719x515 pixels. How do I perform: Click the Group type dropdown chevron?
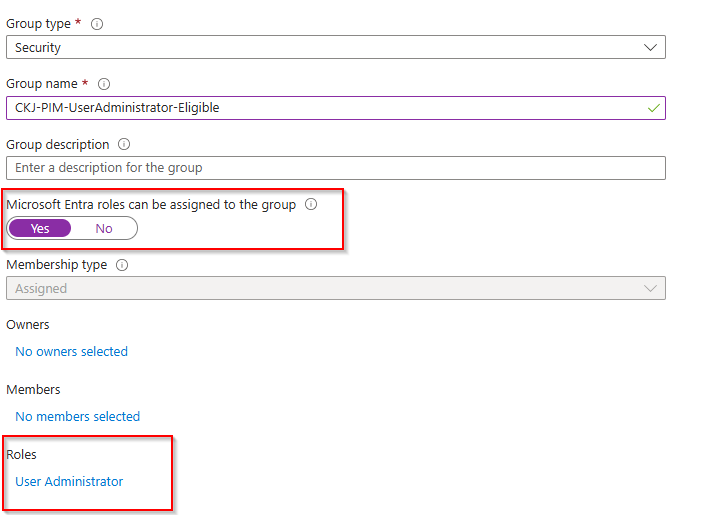tap(651, 47)
